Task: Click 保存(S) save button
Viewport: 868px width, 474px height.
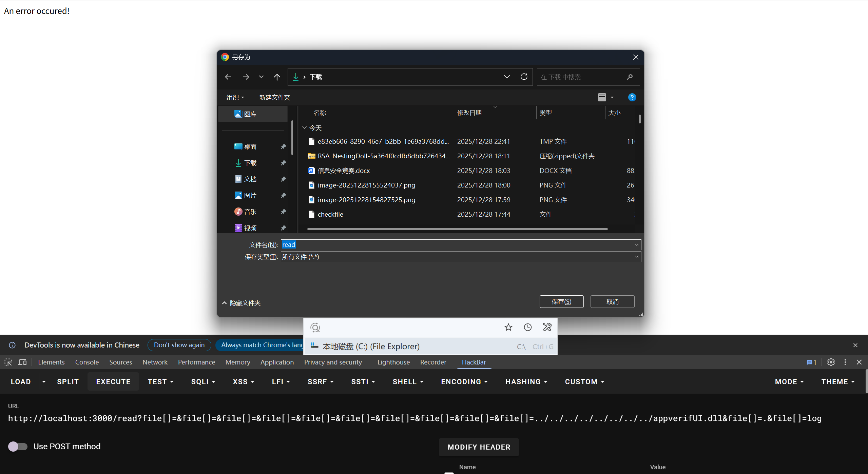Action: pos(561,301)
